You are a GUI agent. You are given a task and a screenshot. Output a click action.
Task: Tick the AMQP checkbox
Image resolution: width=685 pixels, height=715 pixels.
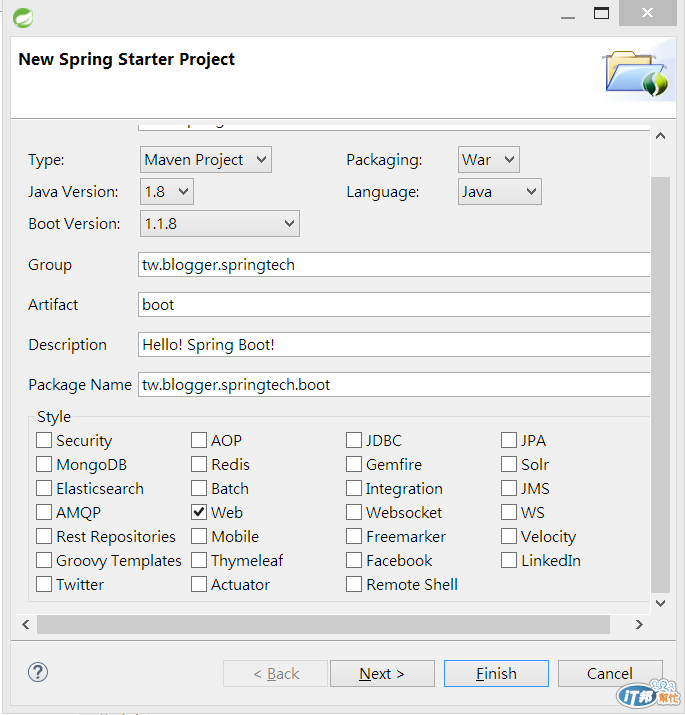pyautogui.click(x=44, y=513)
